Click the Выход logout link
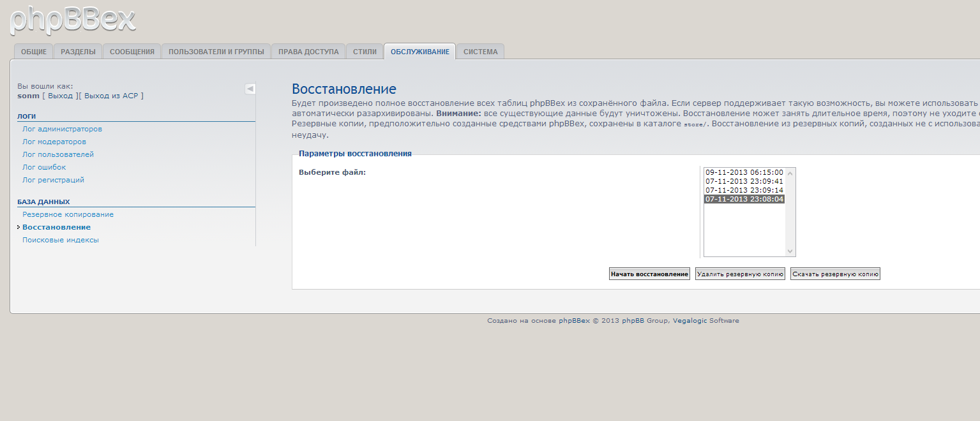 click(x=60, y=96)
